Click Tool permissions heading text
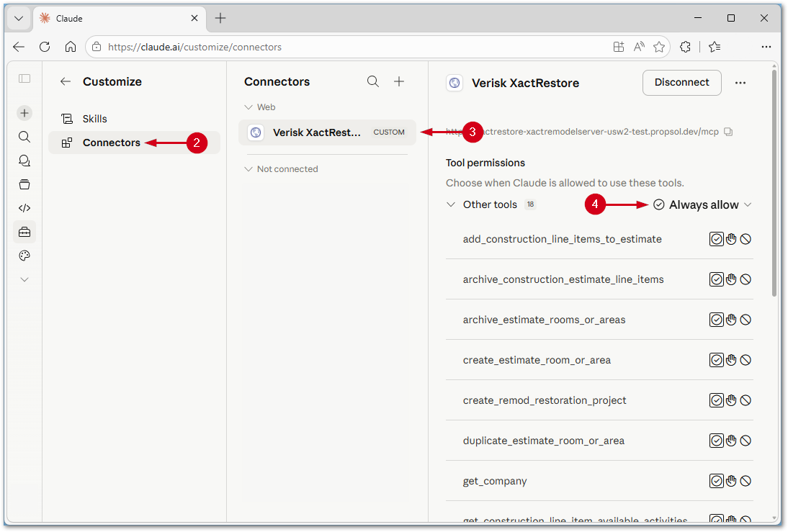788x532 pixels. click(x=485, y=163)
